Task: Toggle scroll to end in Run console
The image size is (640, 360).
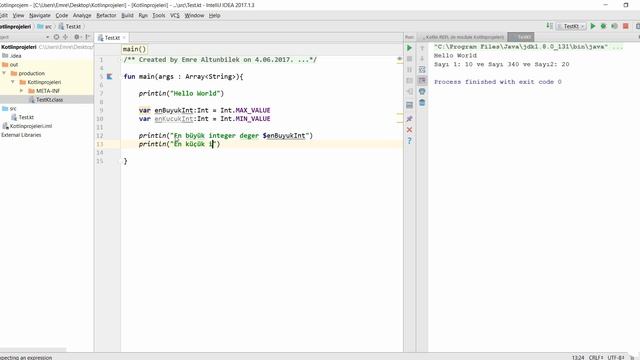Action: pos(422,80)
